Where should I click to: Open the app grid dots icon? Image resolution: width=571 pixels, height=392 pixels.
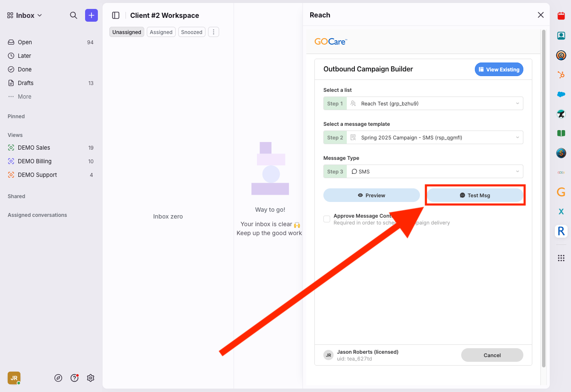click(561, 258)
